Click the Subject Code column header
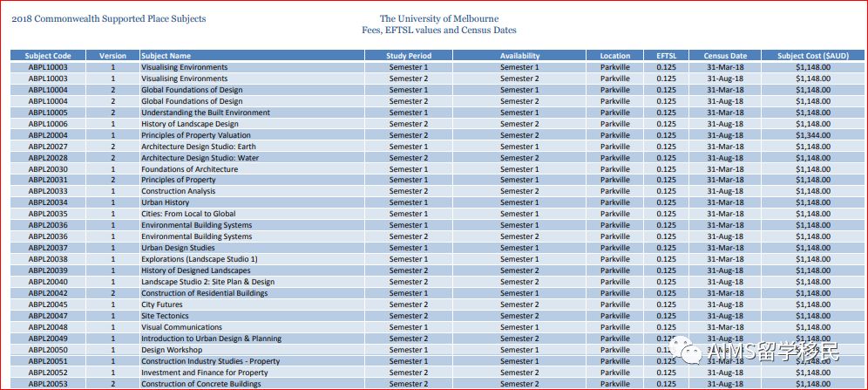 [48, 55]
